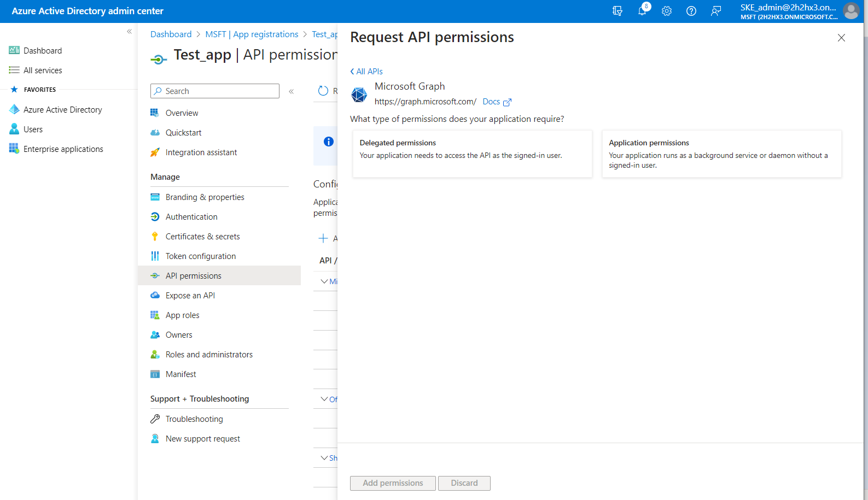
Task: Collapse the left navigation sidebar
Action: point(129,32)
